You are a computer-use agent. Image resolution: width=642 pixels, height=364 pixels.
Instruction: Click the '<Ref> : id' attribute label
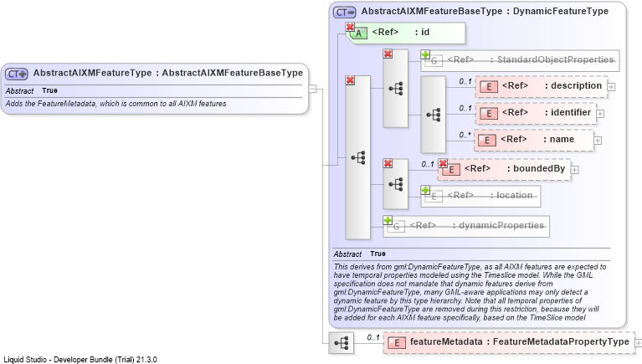(x=400, y=33)
